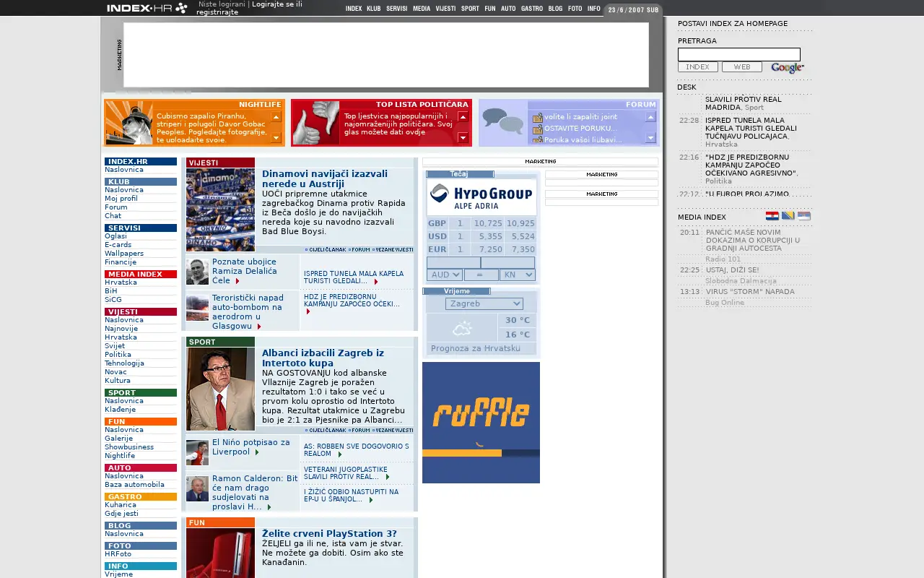Open SPORT in the top navigation
The width and height of the screenshot is (924, 578).
pos(470,9)
